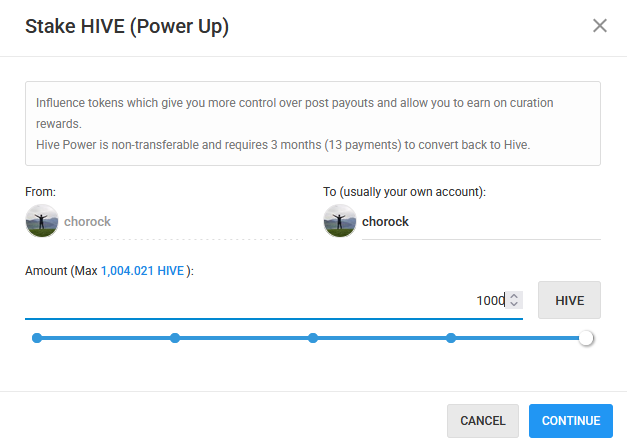Edit the To account field chorock

[x=481, y=222]
